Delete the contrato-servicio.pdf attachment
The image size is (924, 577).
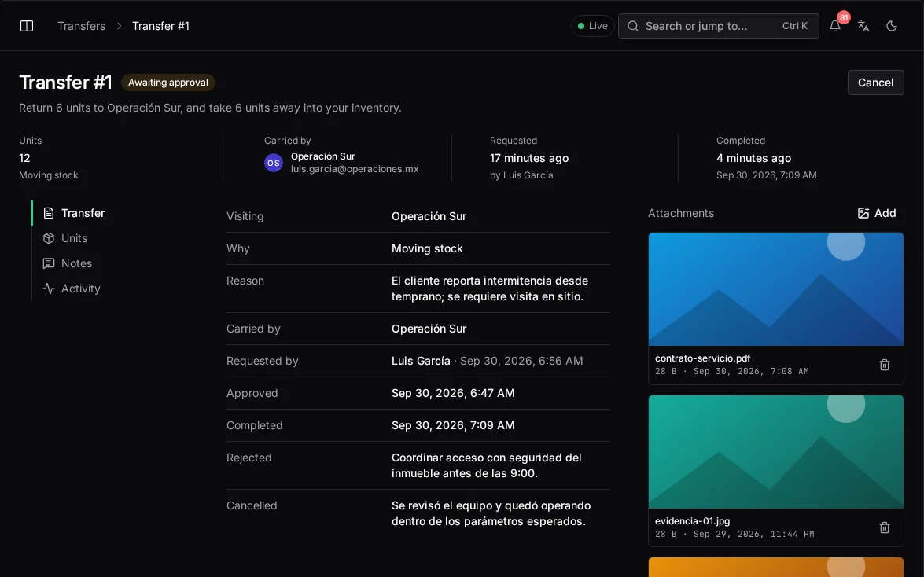885,365
